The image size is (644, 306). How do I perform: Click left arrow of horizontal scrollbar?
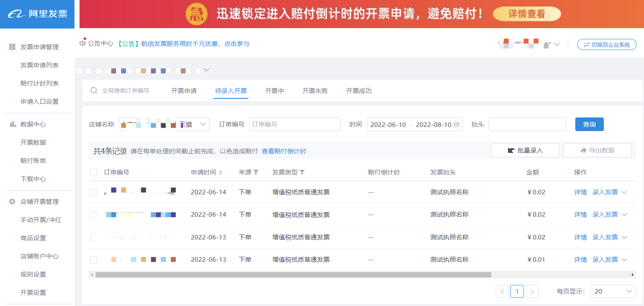coord(91,275)
